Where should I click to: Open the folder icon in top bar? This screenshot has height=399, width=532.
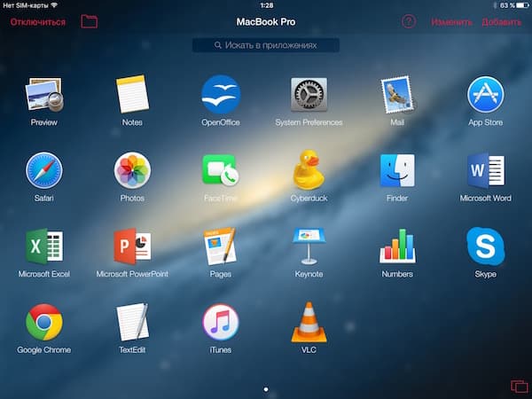[x=90, y=21]
